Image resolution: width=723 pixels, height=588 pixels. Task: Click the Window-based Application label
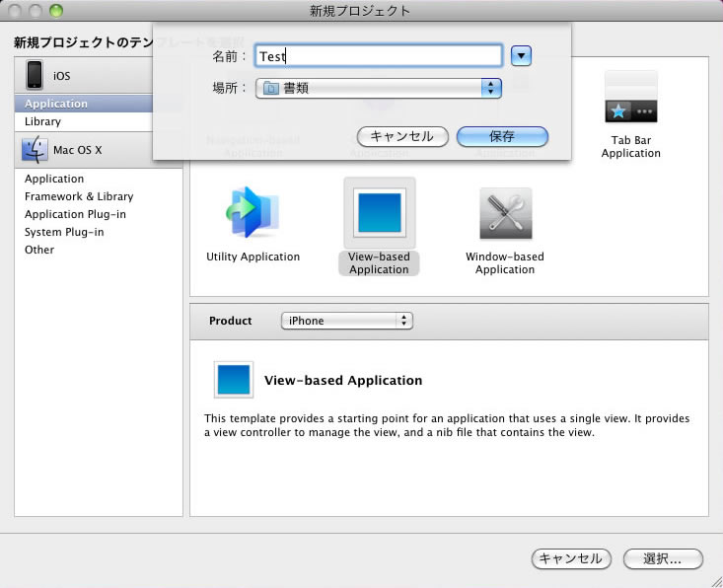pos(505,262)
